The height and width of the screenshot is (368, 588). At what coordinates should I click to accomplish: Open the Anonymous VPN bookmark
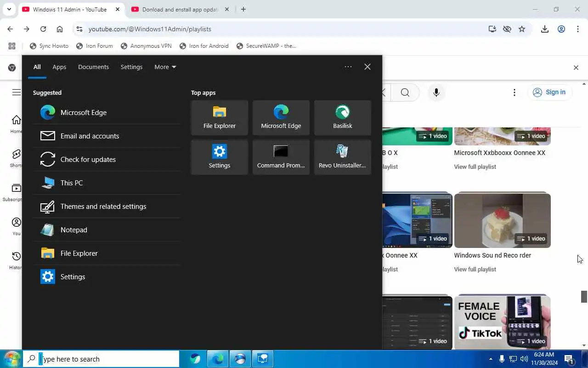pyautogui.click(x=146, y=46)
